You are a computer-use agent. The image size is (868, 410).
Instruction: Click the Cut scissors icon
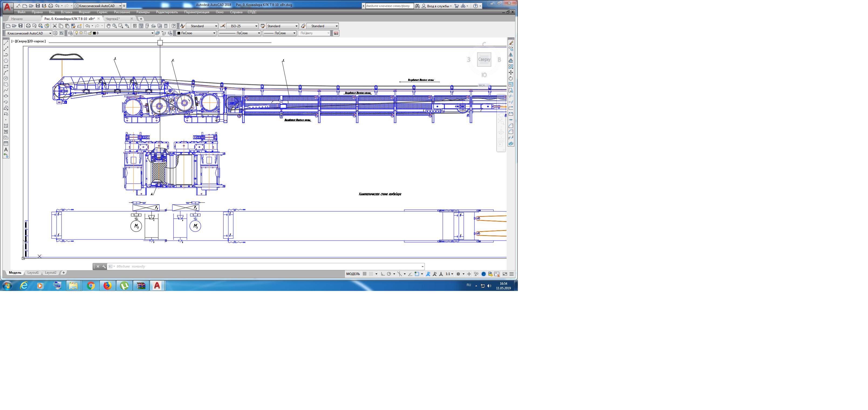(x=54, y=26)
